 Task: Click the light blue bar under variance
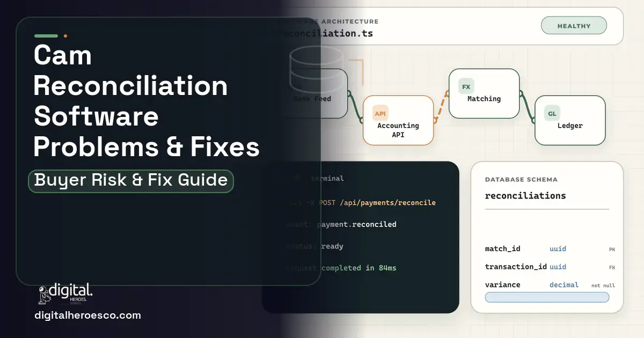(547, 297)
